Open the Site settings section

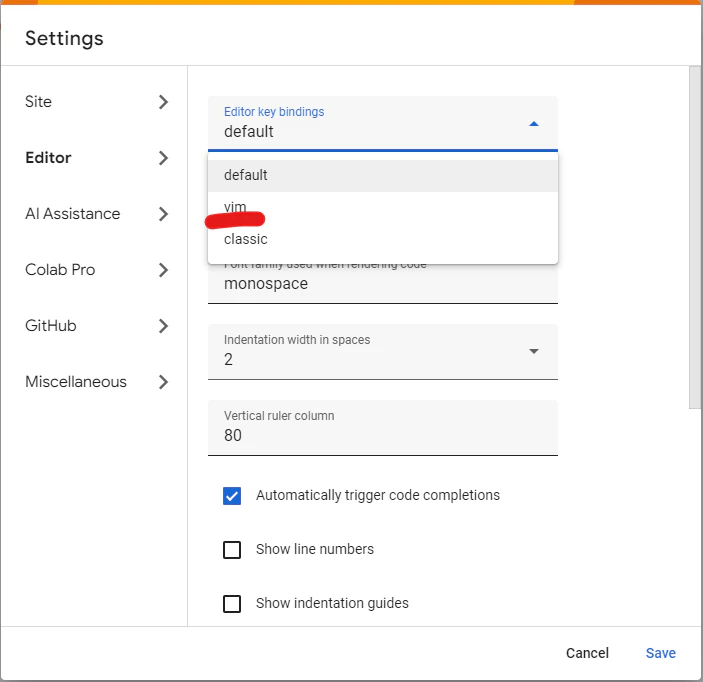(39, 102)
